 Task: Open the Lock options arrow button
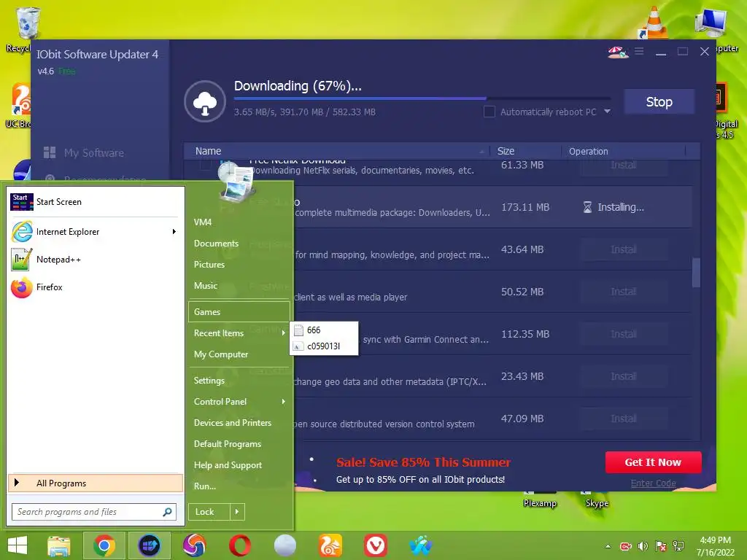tap(237, 512)
